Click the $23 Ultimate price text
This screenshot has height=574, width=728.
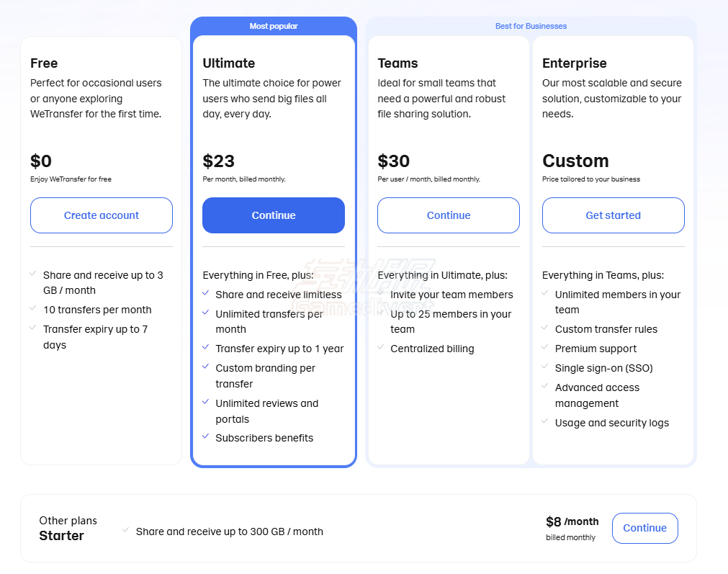pyautogui.click(x=219, y=161)
